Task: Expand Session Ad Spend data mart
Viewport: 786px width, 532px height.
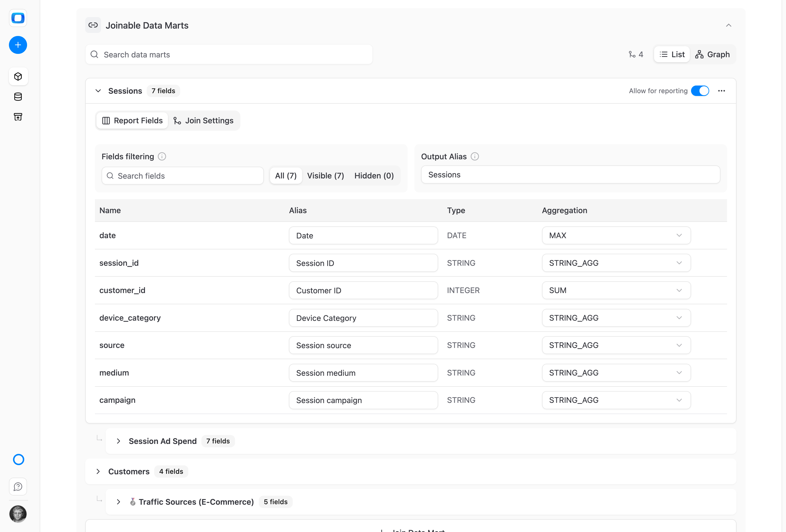Action: [118, 441]
